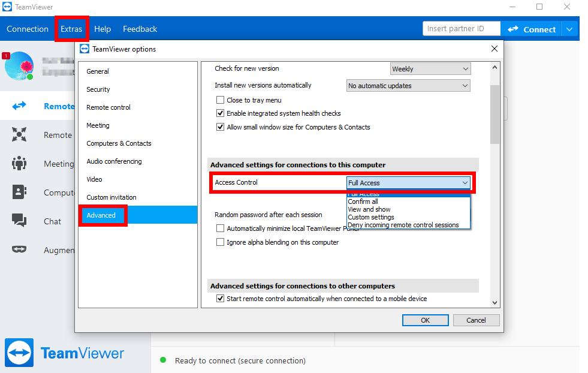Select the Meeting options category
Viewport: 588px width, 373px height.
click(138, 125)
